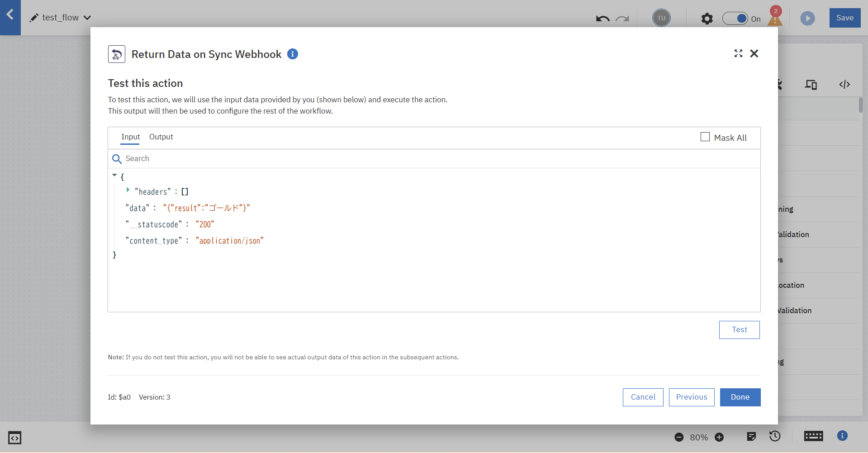Open the TU user avatar
This screenshot has height=453, width=868.
(661, 18)
